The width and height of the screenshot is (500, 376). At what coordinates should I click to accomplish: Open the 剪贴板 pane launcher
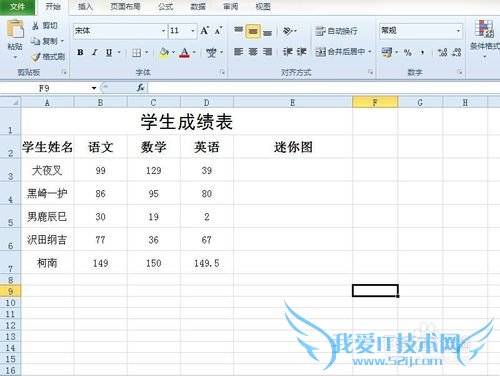click(64, 72)
